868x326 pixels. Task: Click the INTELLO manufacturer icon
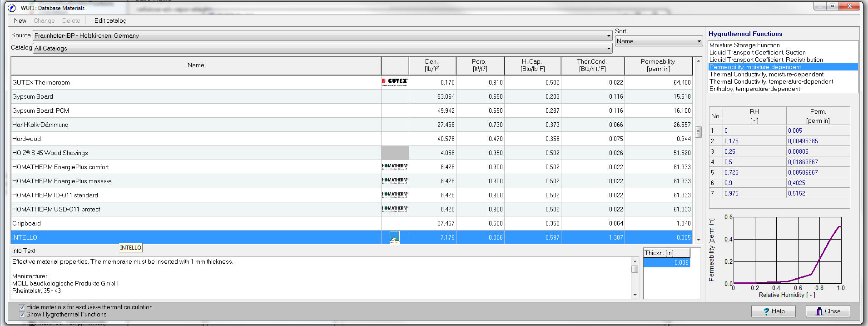click(x=395, y=237)
